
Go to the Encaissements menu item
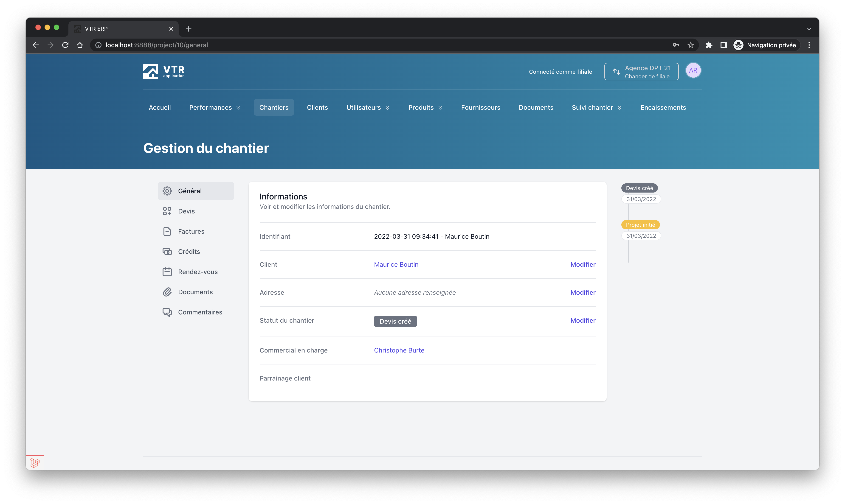click(x=663, y=108)
